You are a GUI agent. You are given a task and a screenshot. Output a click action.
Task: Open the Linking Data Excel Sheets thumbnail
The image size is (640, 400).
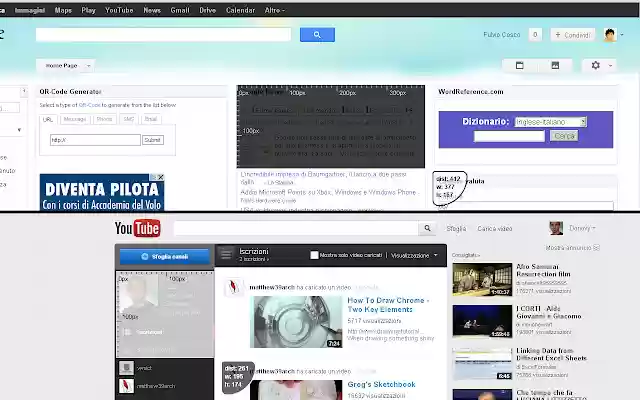482,364
